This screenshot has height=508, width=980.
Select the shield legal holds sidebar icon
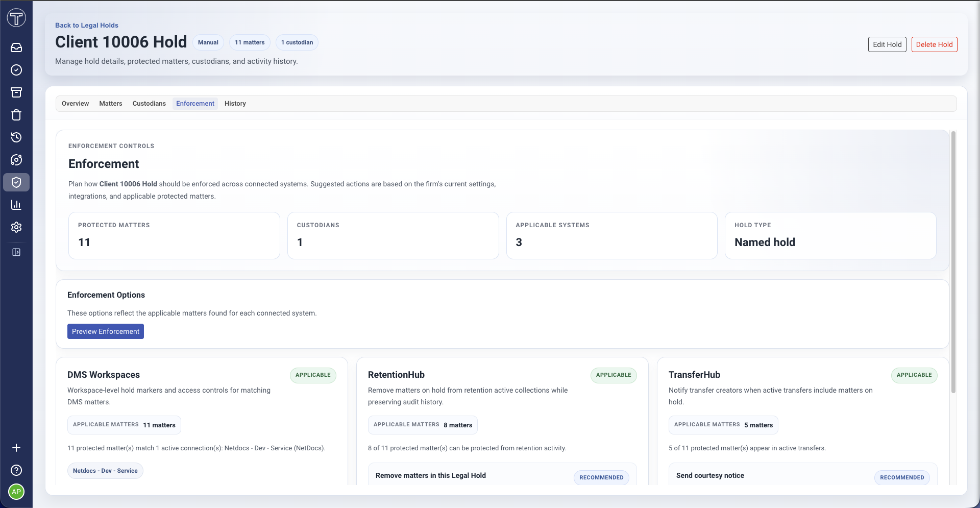(16, 182)
